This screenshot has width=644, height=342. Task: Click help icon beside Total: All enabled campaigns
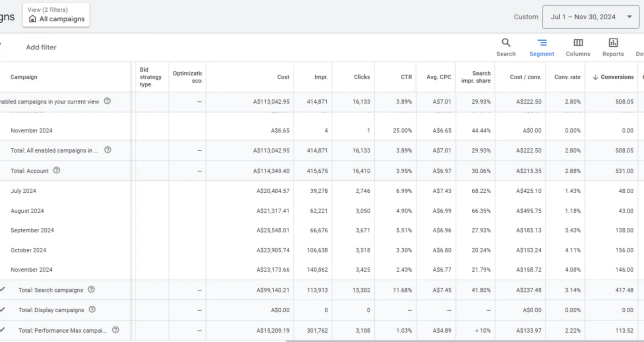click(107, 150)
